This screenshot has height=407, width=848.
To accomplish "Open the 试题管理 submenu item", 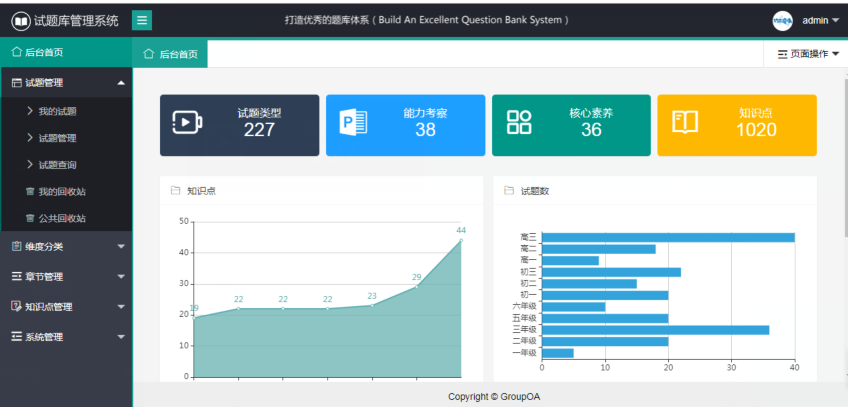I will click(57, 138).
